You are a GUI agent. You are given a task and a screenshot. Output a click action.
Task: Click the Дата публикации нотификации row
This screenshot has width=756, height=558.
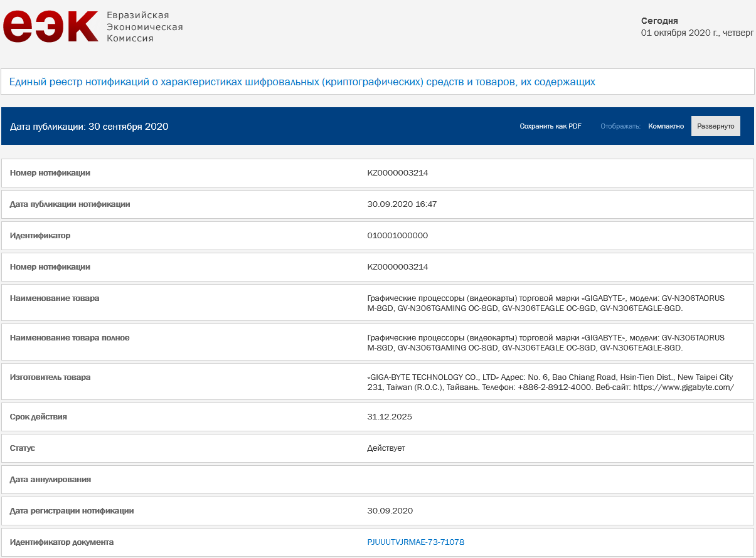[378, 204]
